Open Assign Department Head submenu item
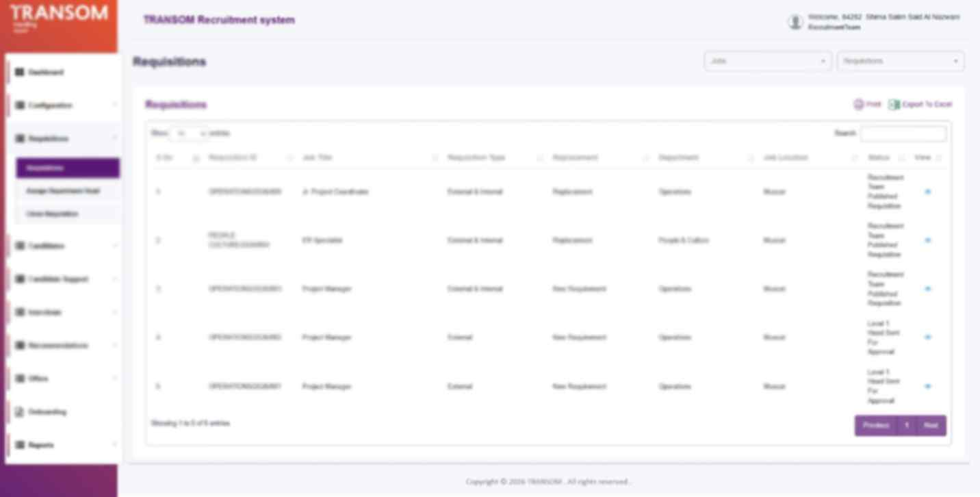 pyautogui.click(x=68, y=191)
